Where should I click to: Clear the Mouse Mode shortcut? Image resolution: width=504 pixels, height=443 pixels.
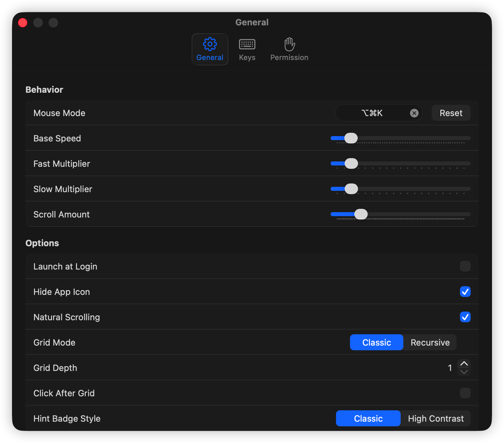point(414,113)
